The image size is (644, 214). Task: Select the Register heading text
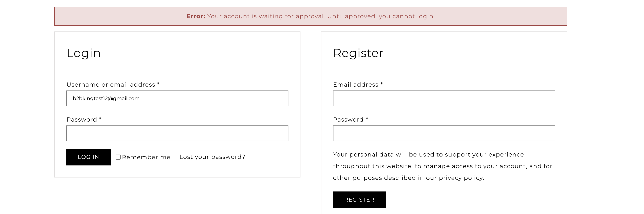pos(358,53)
